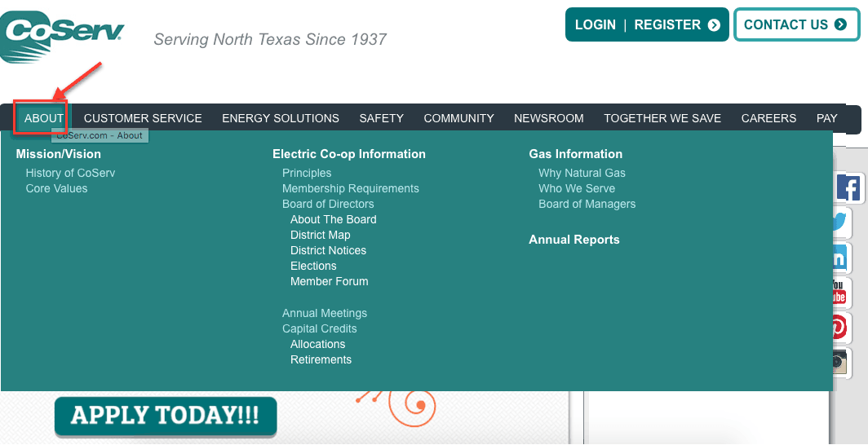Open the Elections link

[313, 266]
